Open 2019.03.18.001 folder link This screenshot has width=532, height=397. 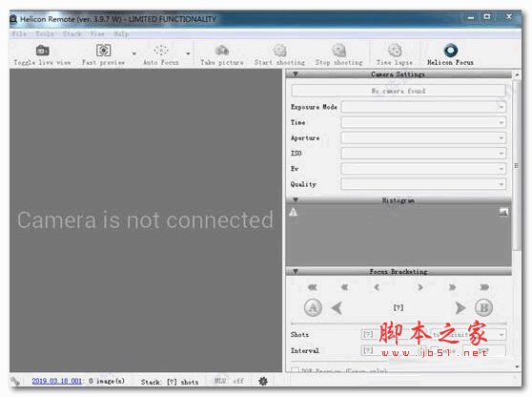coord(57,381)
